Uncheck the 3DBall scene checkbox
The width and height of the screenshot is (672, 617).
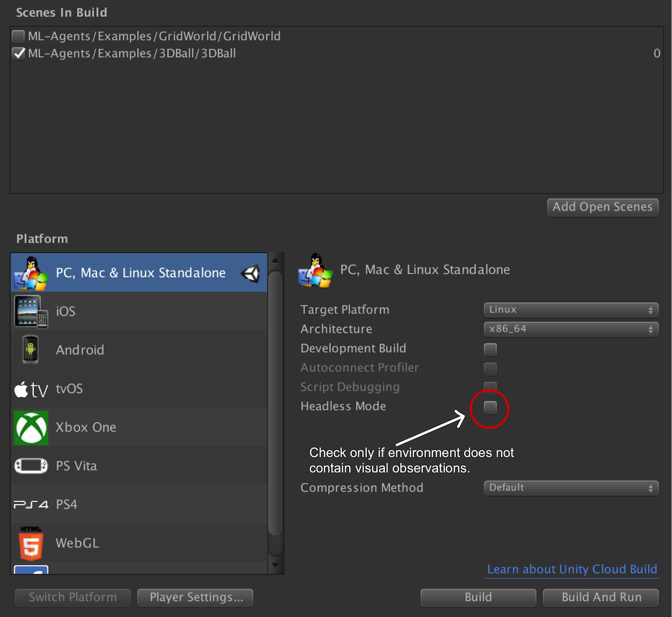click(19, 53)
